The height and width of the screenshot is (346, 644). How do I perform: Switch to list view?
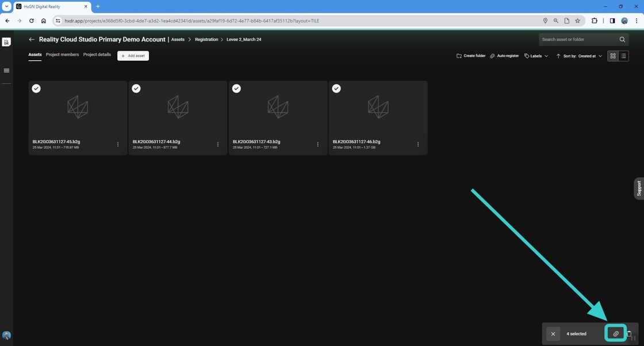623,56
